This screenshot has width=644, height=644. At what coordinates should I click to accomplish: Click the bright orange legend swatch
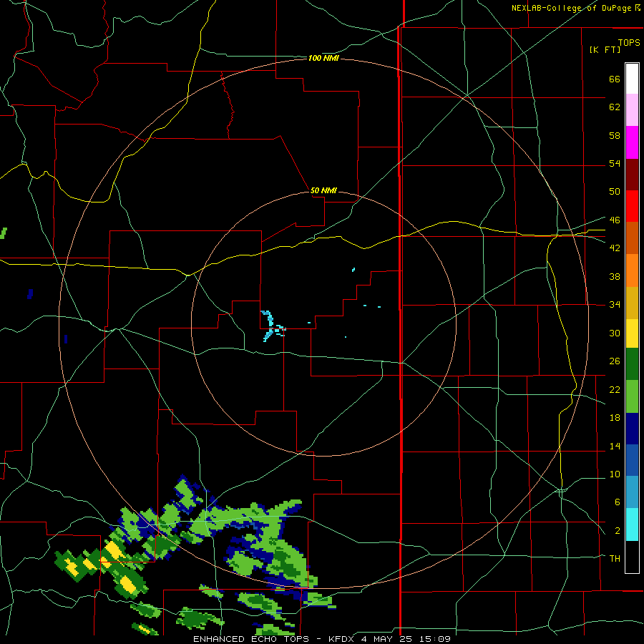point(632,270)
